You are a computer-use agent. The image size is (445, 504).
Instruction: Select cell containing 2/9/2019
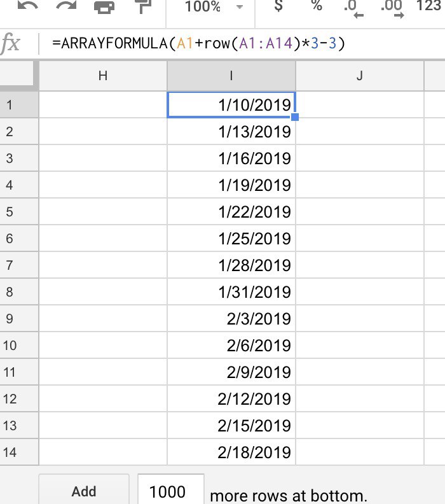click(x=231, y=372)
